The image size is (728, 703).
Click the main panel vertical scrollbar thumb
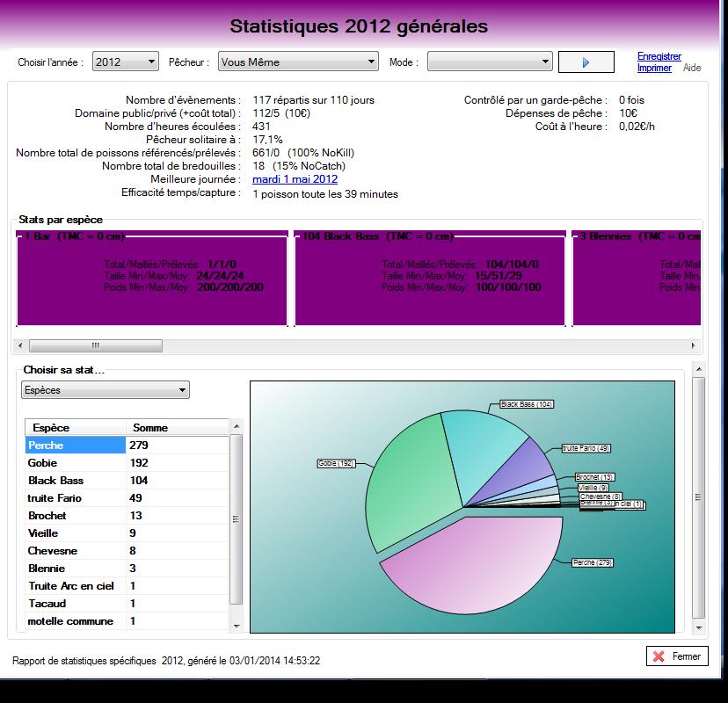699,497
